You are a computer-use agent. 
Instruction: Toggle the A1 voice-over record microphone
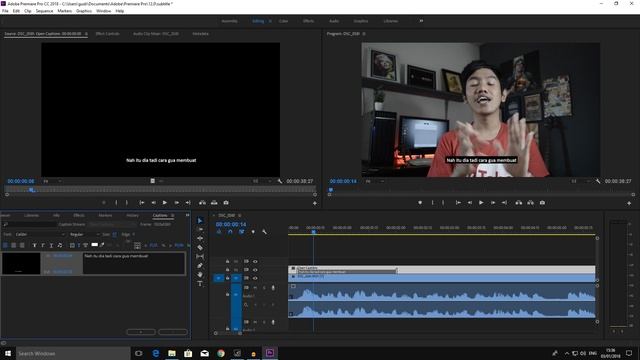tap(273, 288)
